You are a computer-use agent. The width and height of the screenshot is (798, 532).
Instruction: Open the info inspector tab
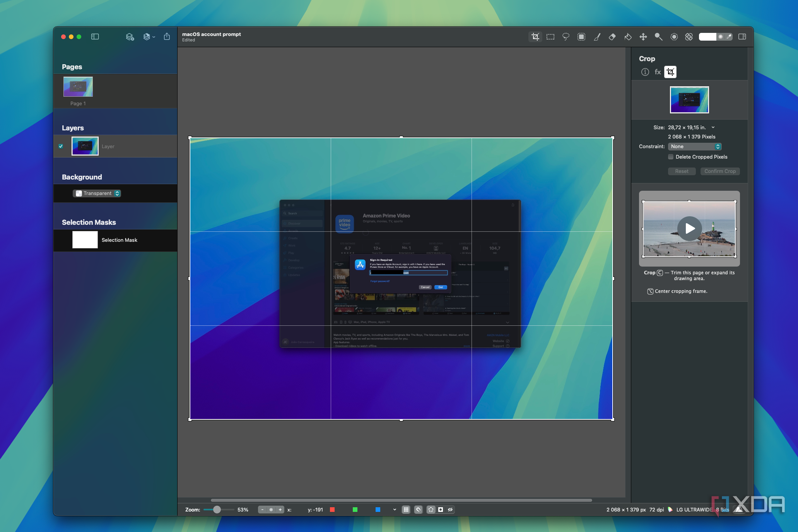pyautogui.click(x=645, y=72)
